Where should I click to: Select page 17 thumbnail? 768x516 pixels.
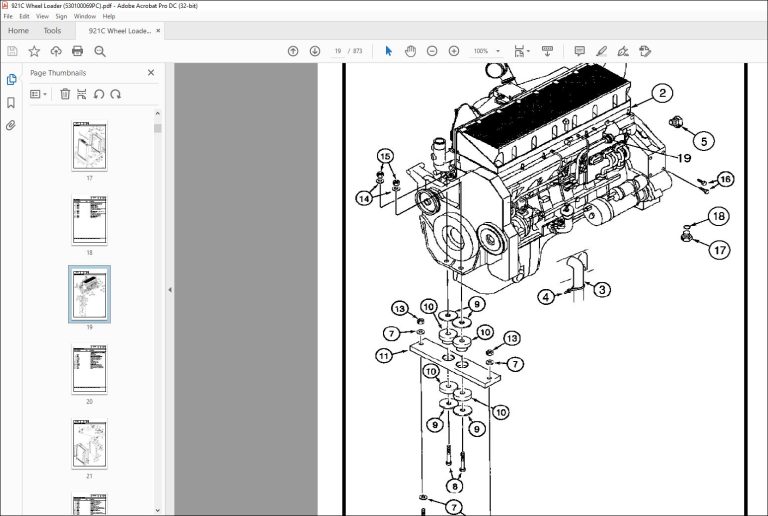point(90,146)
